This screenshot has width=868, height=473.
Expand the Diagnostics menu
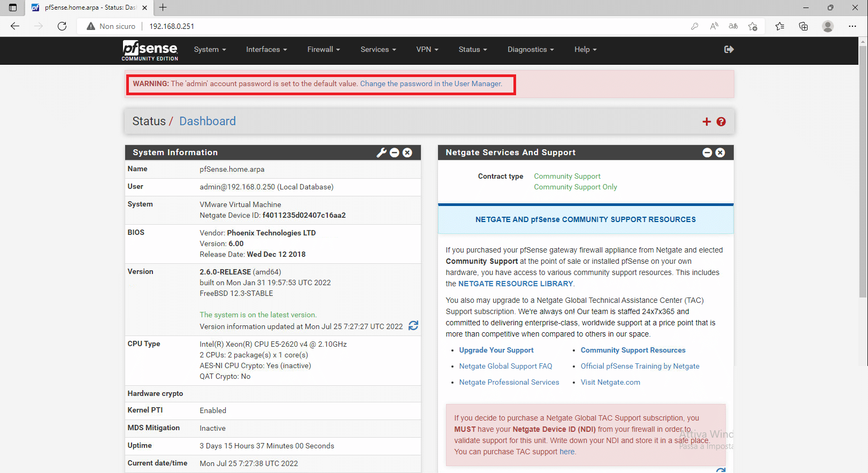pyautogui.click(x=531, y=49)
